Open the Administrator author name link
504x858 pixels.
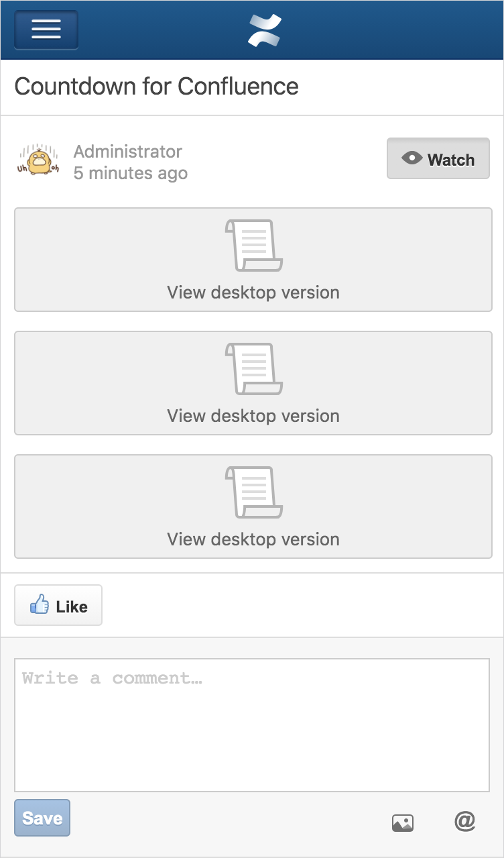coord(127,152)
